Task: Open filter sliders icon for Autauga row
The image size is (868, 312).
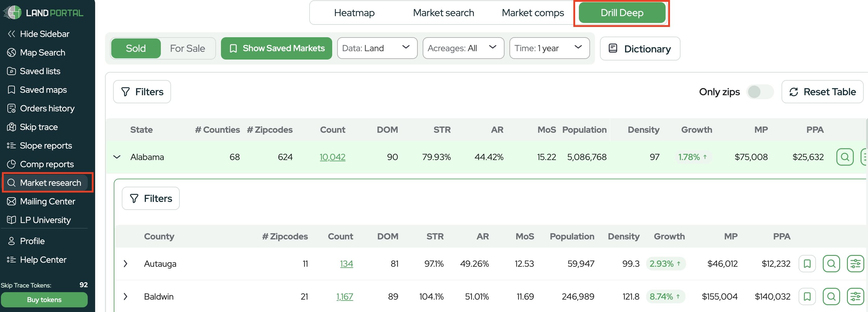Action: [x=855, y=264]
